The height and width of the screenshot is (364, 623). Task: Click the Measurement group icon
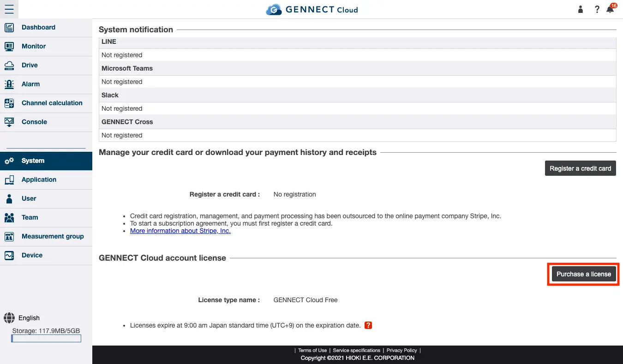9,237
